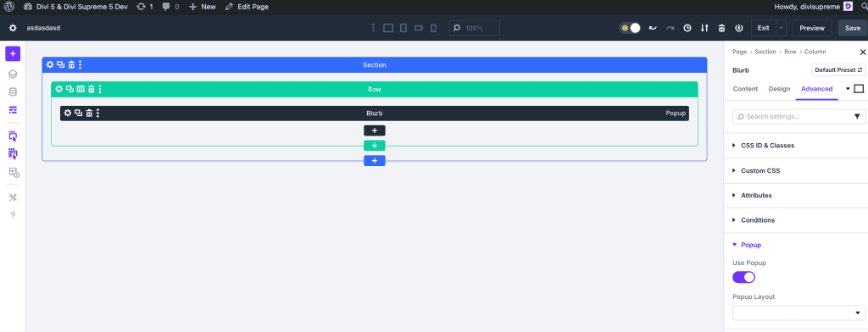Switch to desktop view icon
This screenshot has height=332, width=868.
tap(388, 28)
